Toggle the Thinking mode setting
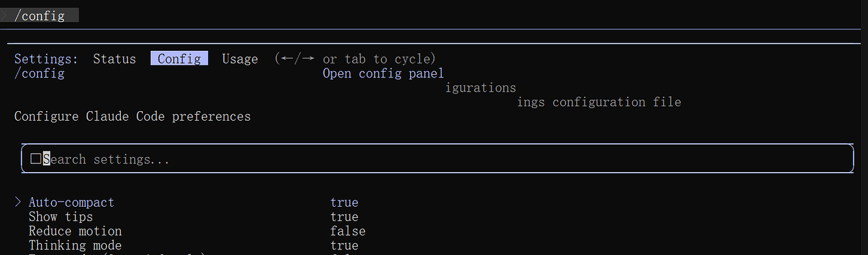Viewport: 868px width, 255px height. [x=75, y=245]
